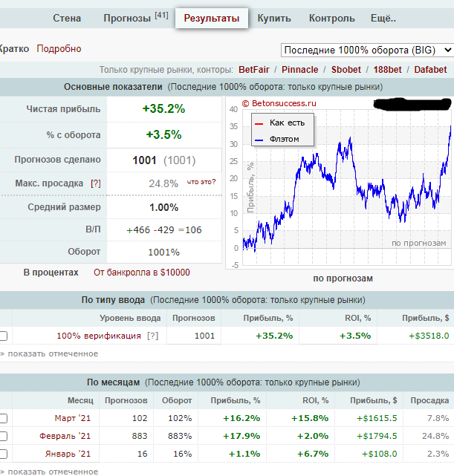
Task: Click the [?] icon next to 100% верификация
Action: point(152,336)
